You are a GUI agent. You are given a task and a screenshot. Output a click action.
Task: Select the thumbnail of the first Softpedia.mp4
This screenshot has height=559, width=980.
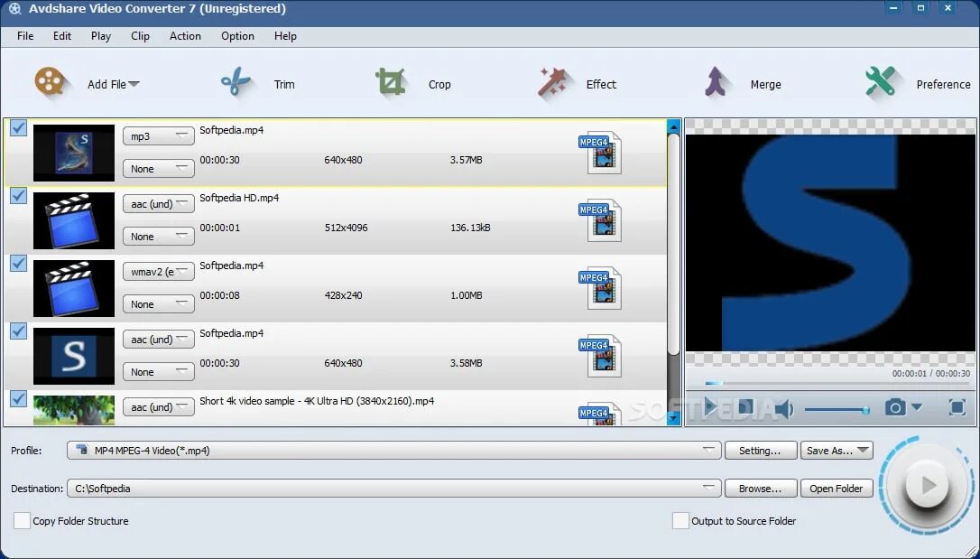(x=74, y=153)
